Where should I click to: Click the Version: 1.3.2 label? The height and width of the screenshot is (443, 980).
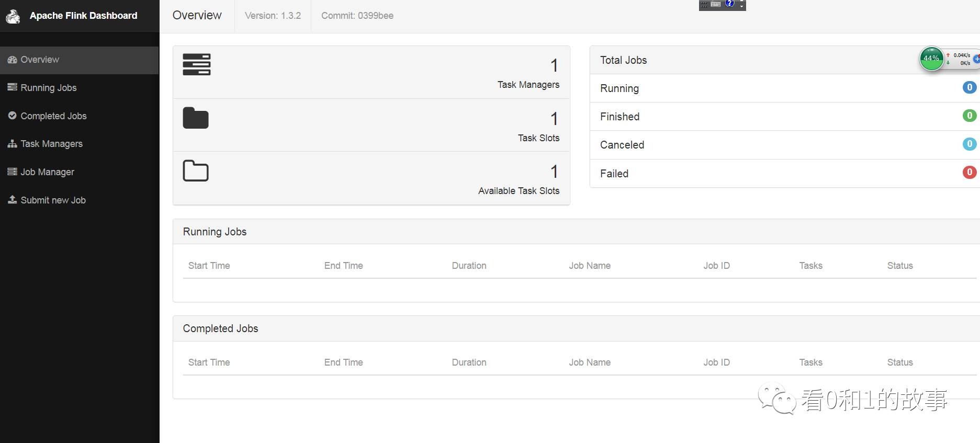tap(273, 16)
